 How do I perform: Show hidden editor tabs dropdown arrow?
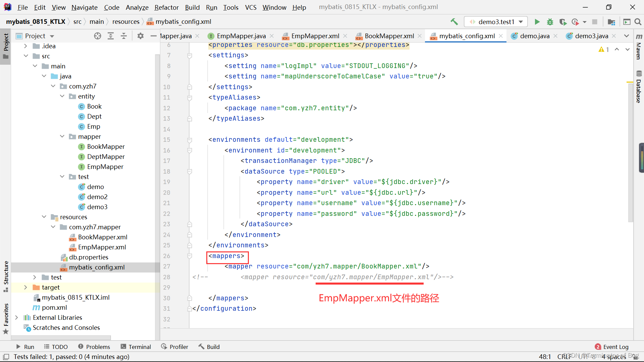tap(626, 36)
